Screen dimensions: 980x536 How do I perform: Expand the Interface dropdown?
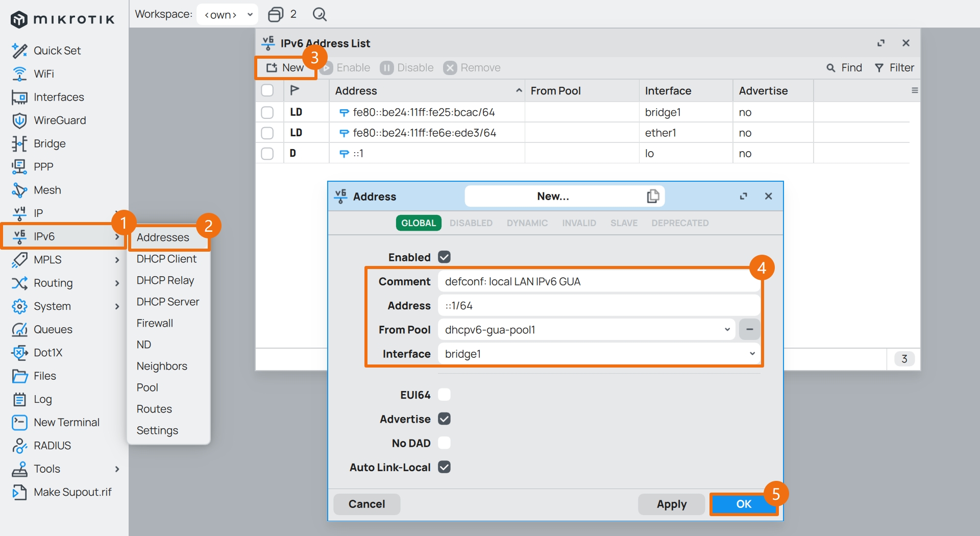pyautogui.click(x=752, y=354)
